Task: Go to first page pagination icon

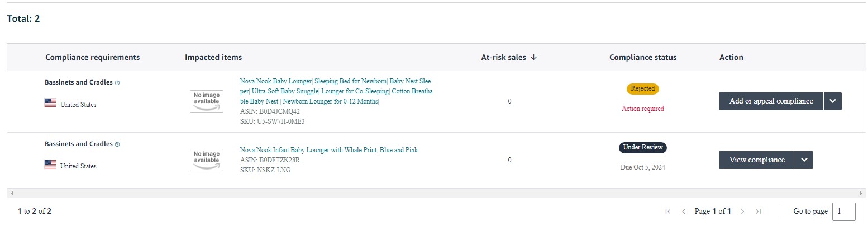Action: click(667, 212)
